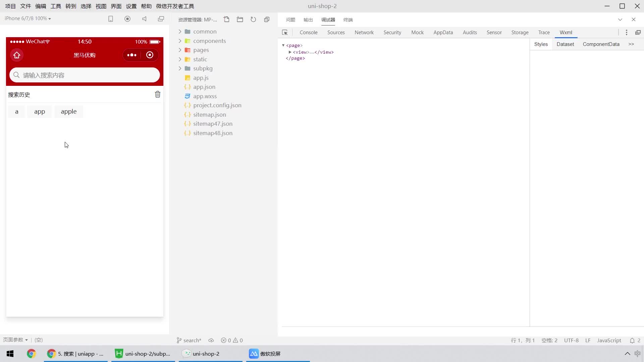Switch to the Network tab
The width and height of the screenshot is (644, 362).
[x=364, y=33]
